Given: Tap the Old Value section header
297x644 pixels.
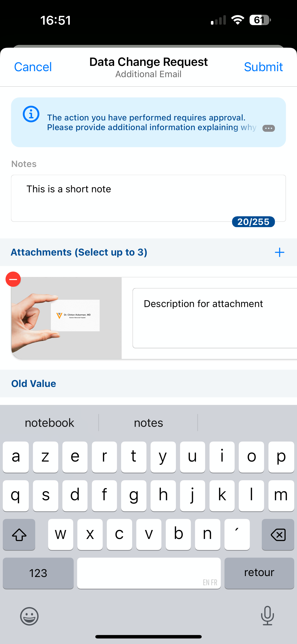Looking at the screenshot, I should [x=34, y=383].
